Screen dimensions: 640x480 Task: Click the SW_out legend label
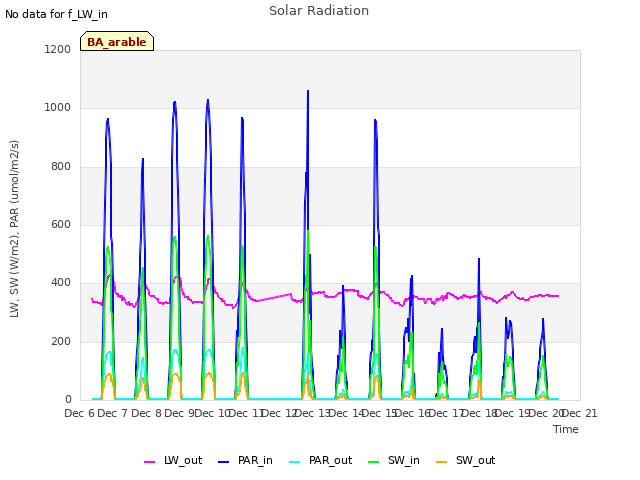click(475, 460)
